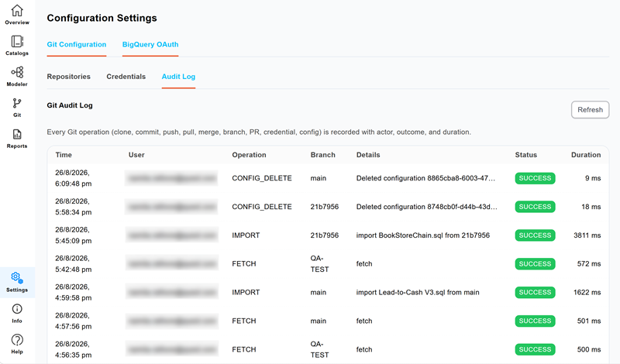The height and width of the screenshot is (364, 620).
Task: Click 'import BookStoreChain.sql from 21b7956' detail
Action: click(422, 235)
